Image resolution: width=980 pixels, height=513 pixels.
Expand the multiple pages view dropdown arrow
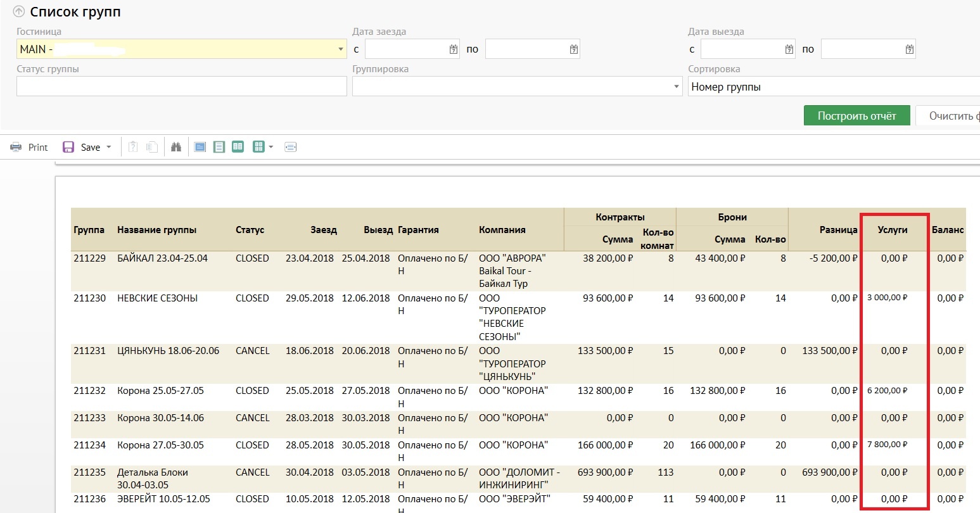coord(271,147)
